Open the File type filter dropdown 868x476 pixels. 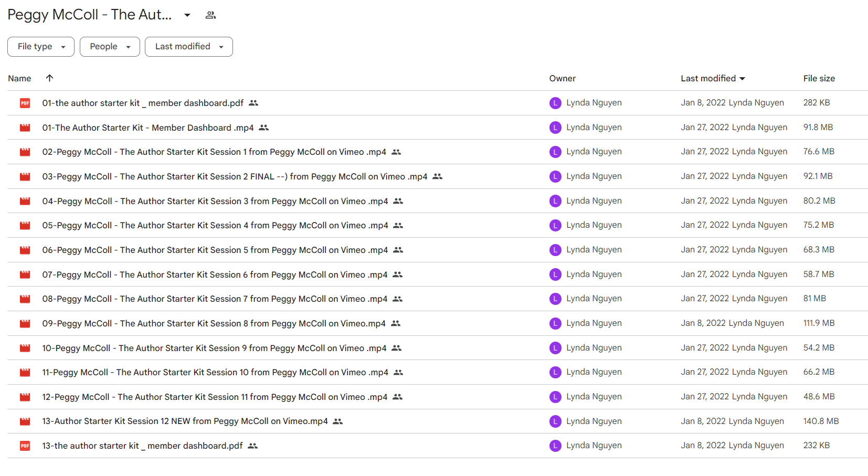(41, 47)
